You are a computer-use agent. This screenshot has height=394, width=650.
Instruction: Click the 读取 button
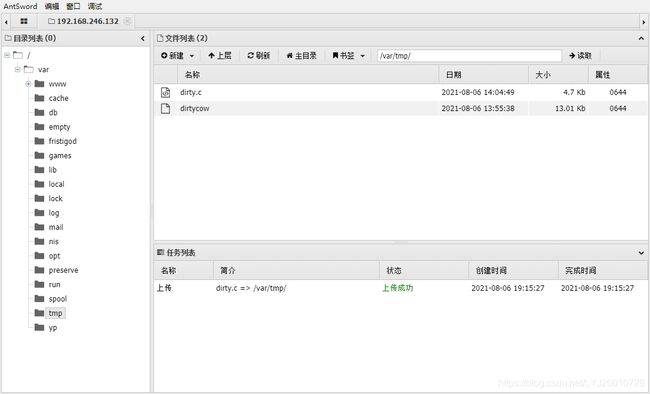(580, 56)
